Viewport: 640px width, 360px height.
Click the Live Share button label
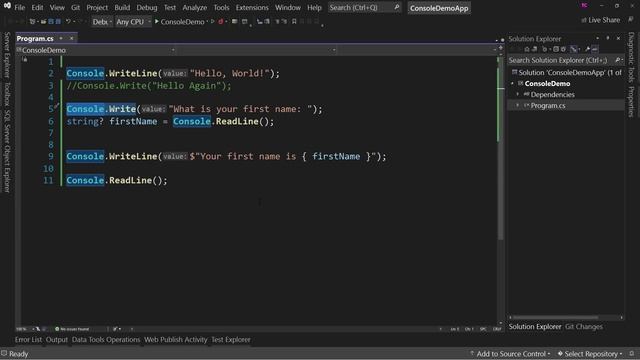coord(604,20)
